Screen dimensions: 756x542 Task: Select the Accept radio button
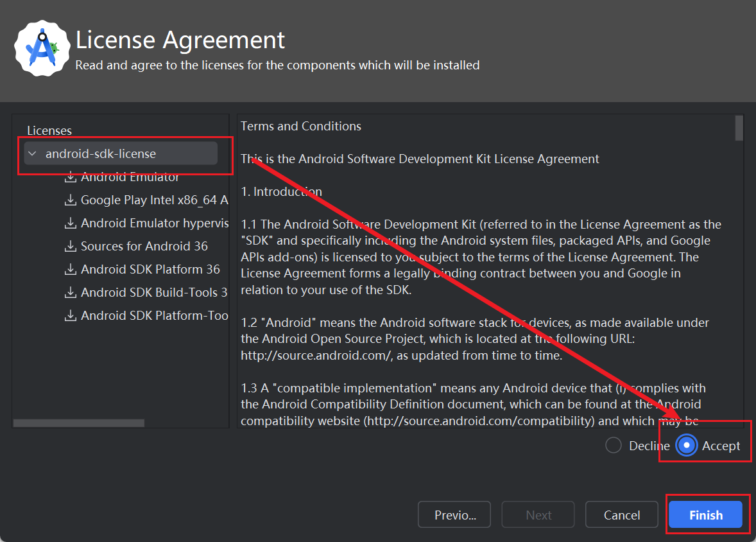click(687, 446)
